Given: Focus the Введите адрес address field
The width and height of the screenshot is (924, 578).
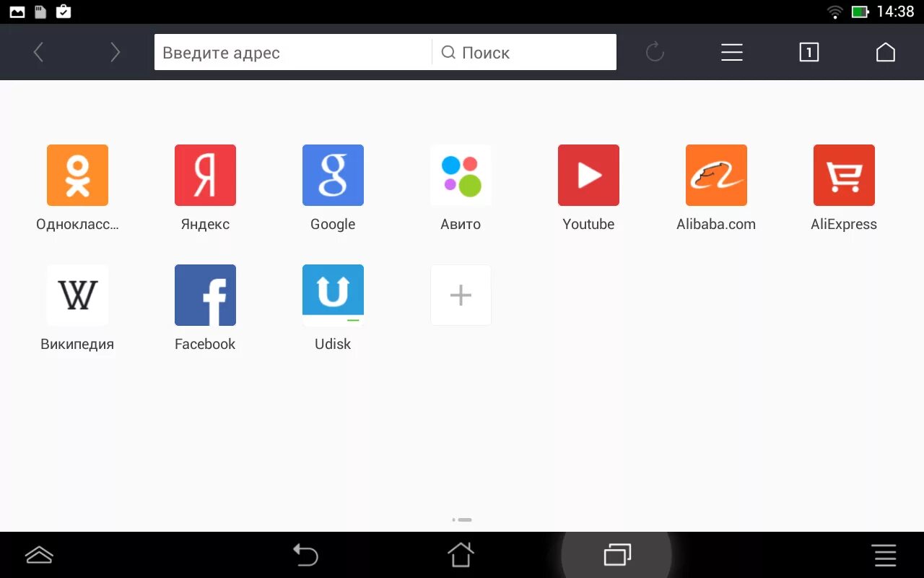Looking at the screenshot, I should tap(293, 52).
